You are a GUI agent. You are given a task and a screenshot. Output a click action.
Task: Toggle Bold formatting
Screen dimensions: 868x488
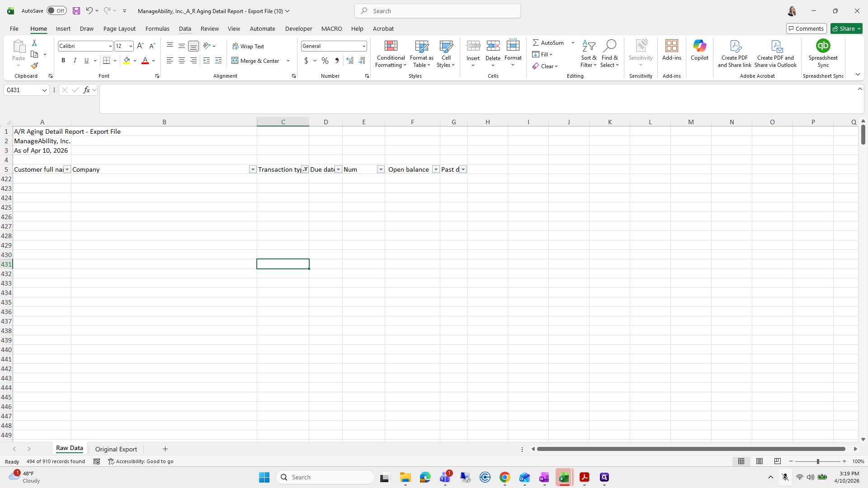pos(63,61)
